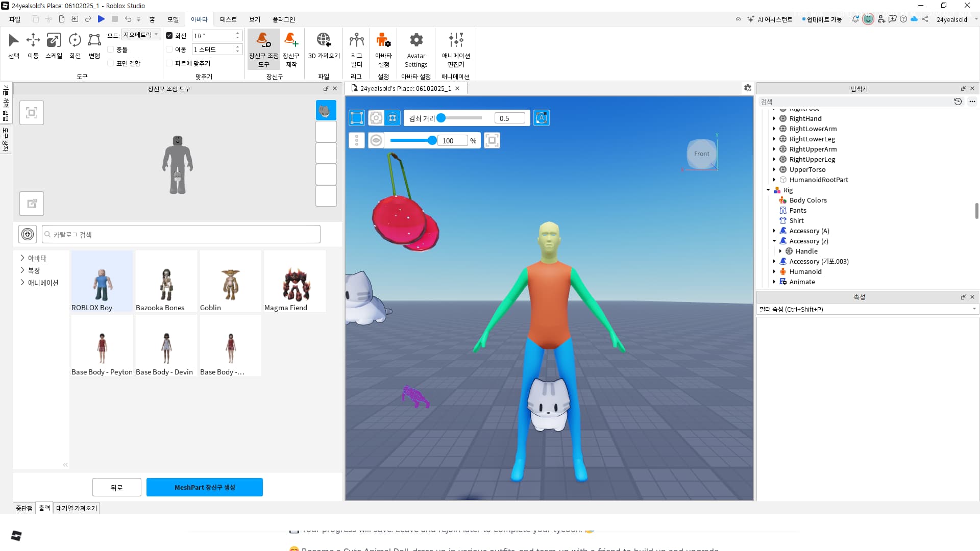Open the 모드 지오메트릭 mode dropdown
The image size is (980, 551).
pyautogui.click(x=141, y=35)
